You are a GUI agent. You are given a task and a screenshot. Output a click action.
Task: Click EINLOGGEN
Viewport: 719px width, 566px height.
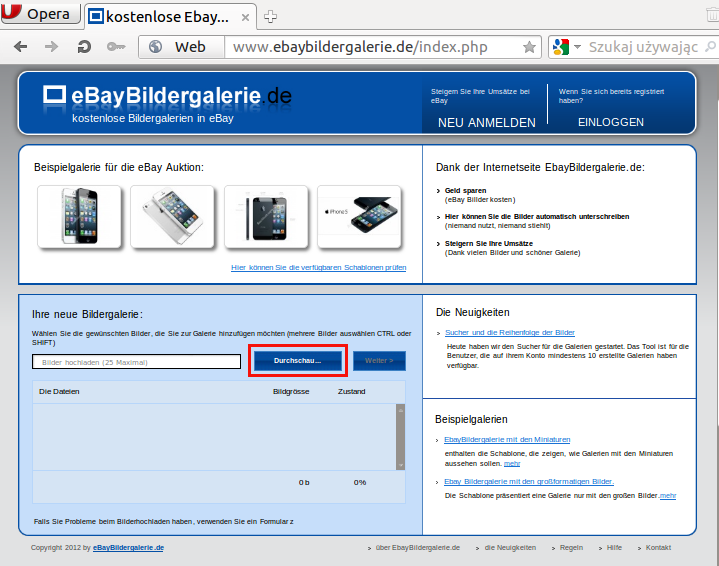pos(611,122)
